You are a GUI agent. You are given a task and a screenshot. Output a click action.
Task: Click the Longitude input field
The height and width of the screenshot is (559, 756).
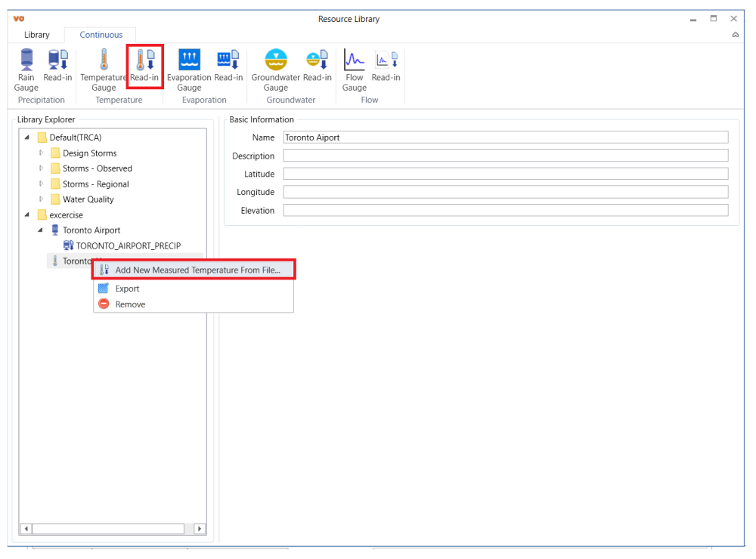point(505,192)
